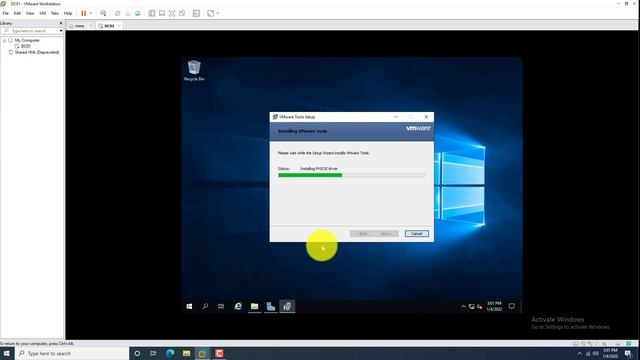Click the Revert to Snapshot toolbar icon
The image size is (640, 360).
(127, 13)
